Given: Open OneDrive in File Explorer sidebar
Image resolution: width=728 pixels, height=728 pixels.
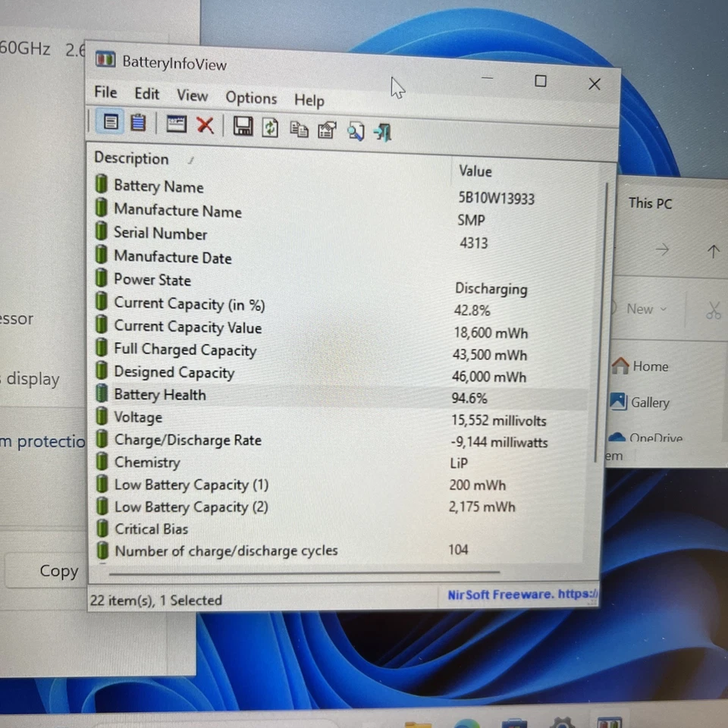Looking at the screenshot, I should pos(645,438).
